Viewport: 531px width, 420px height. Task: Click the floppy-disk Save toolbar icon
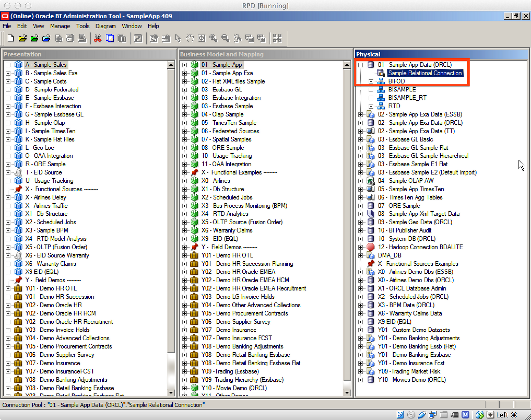tap(70, 38)
